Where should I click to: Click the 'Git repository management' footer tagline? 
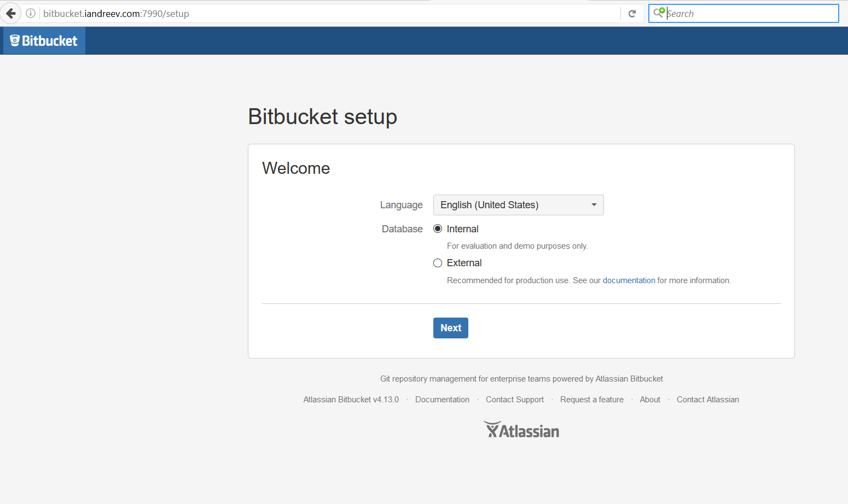(521, 379)
